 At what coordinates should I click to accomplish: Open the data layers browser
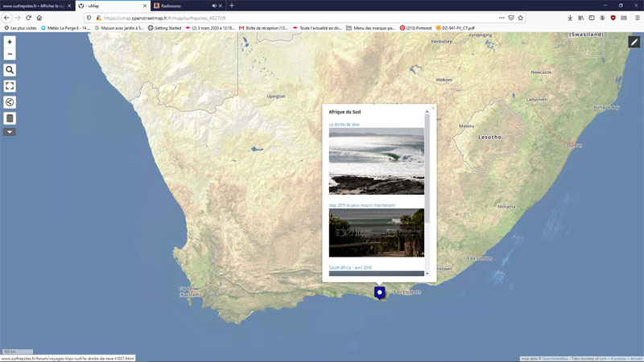tap(10, 118)
